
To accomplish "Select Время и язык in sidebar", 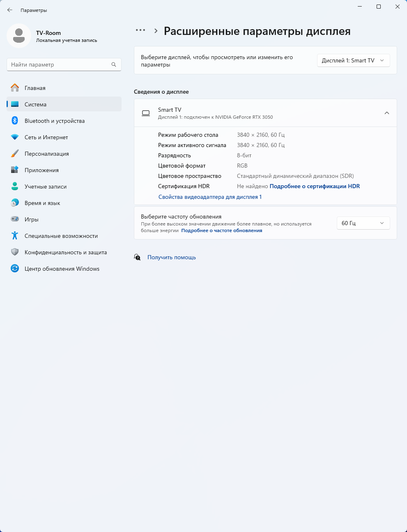I will pyautogui.click(x=42, y=203).
